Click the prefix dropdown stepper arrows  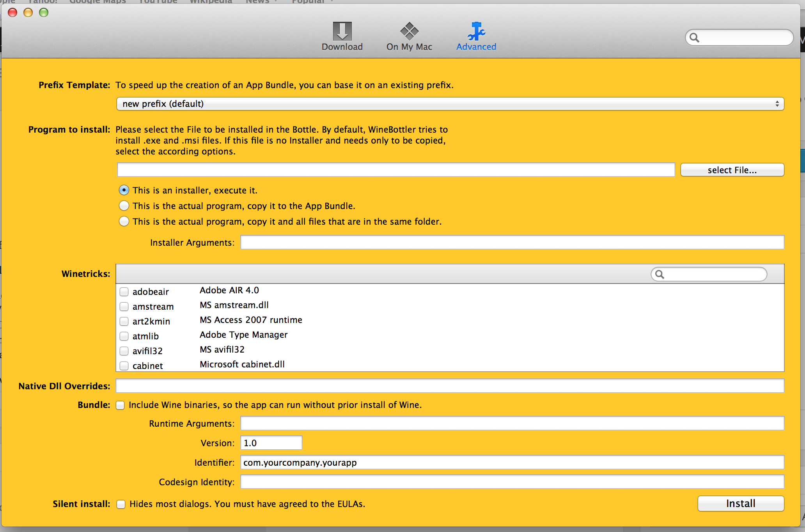[x=777, y=104]
